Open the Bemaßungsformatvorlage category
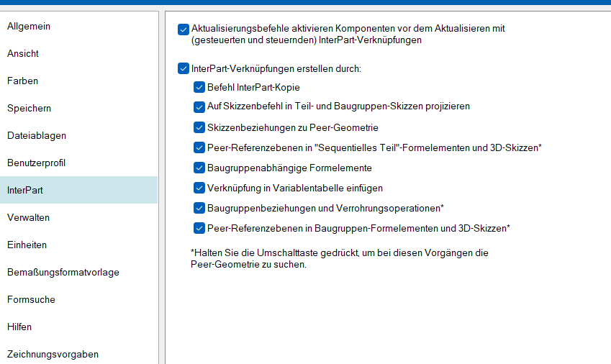The width and height of the screenshot is (611, 364). pos(78,272)
